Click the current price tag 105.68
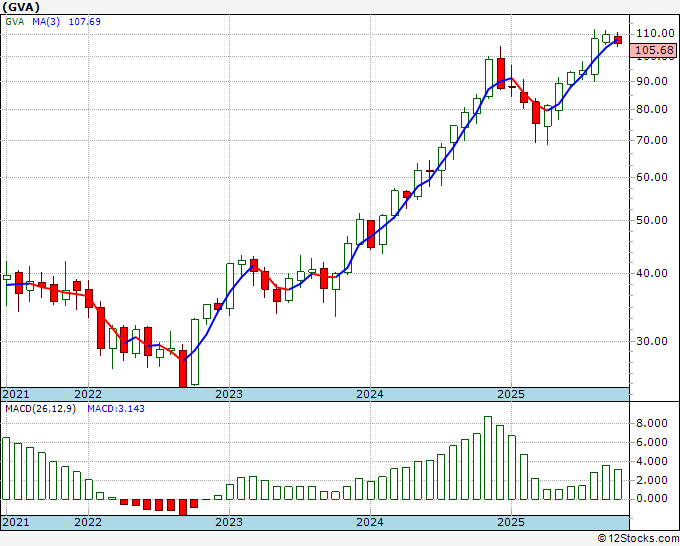Viewport: 680px width, 546px height. coord(654,50)
